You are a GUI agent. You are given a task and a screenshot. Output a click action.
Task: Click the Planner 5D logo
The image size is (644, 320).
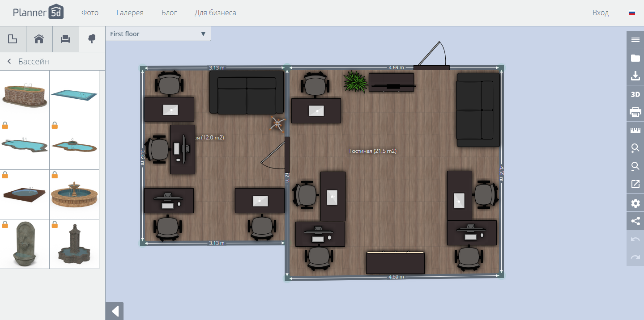pos(38,12)
